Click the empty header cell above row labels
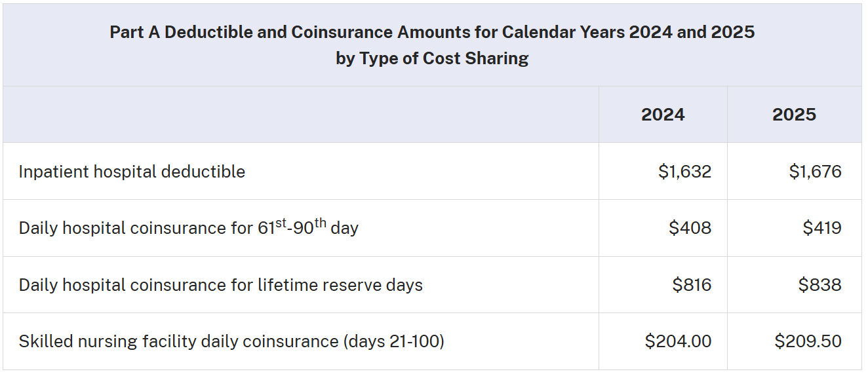 click(300, 115)
